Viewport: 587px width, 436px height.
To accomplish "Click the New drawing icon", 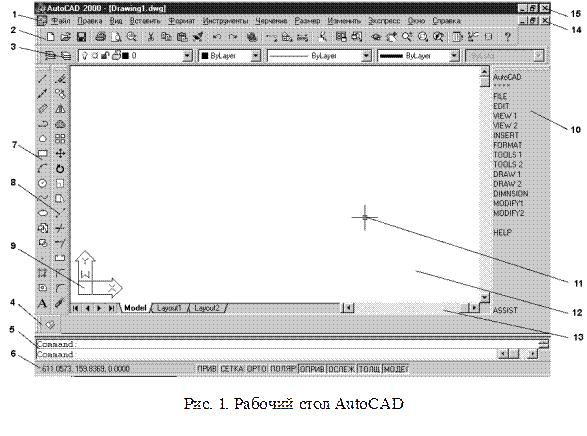I will coord(51,37).
